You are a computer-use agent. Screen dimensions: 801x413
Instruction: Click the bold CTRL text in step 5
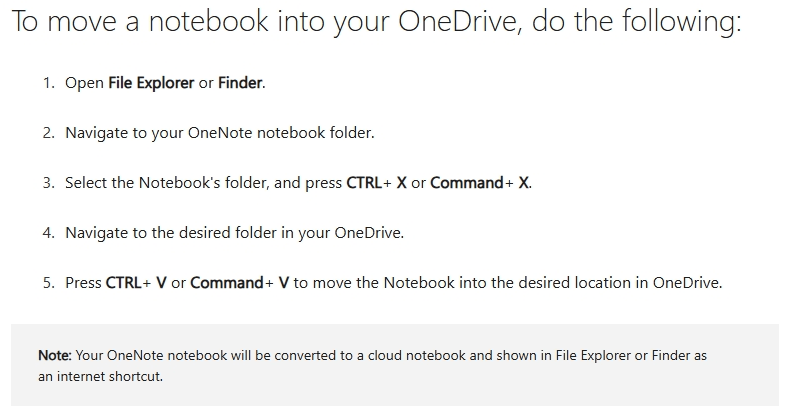tap(124, 283)
